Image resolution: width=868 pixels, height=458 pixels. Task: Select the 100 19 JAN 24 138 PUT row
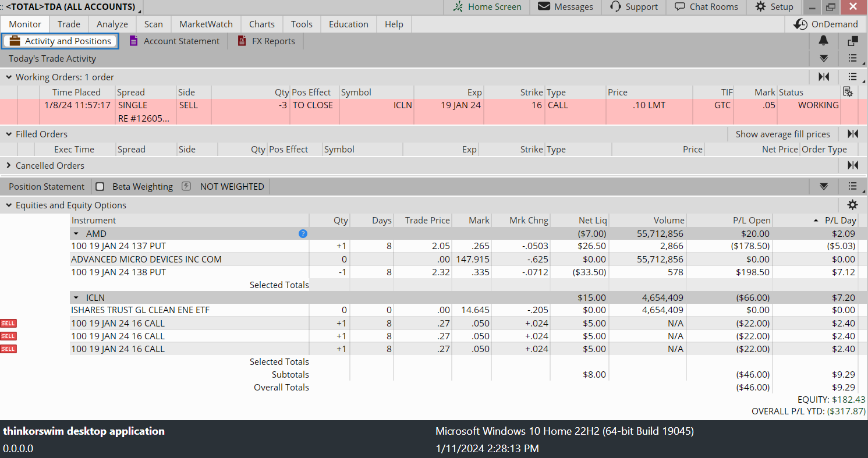[465, 272]
